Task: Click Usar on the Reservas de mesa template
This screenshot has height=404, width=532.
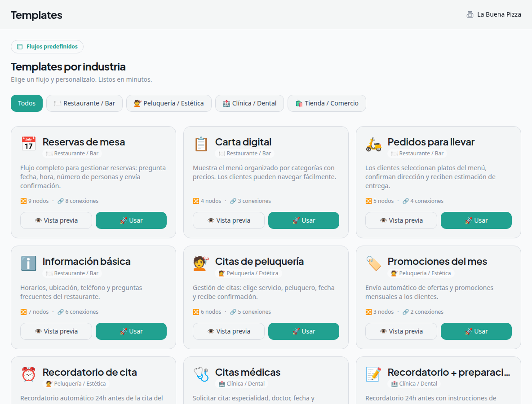Action: (x=131, y=220)
